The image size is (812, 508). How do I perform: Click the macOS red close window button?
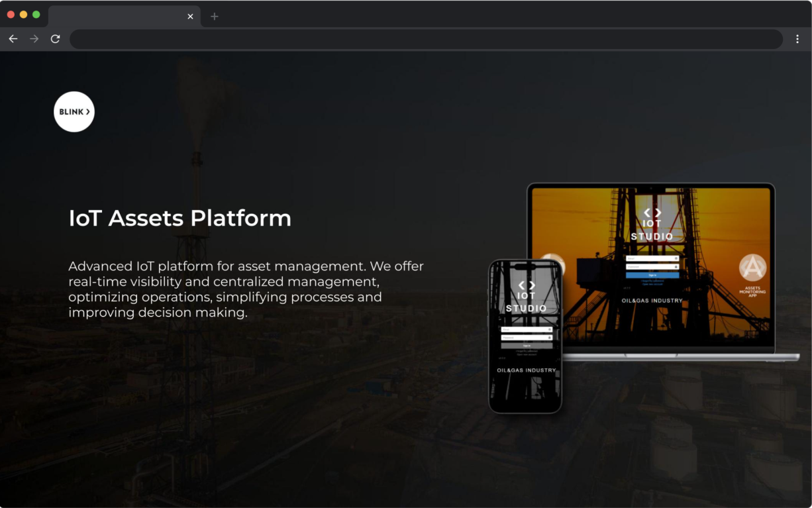(x=11, y=15)
